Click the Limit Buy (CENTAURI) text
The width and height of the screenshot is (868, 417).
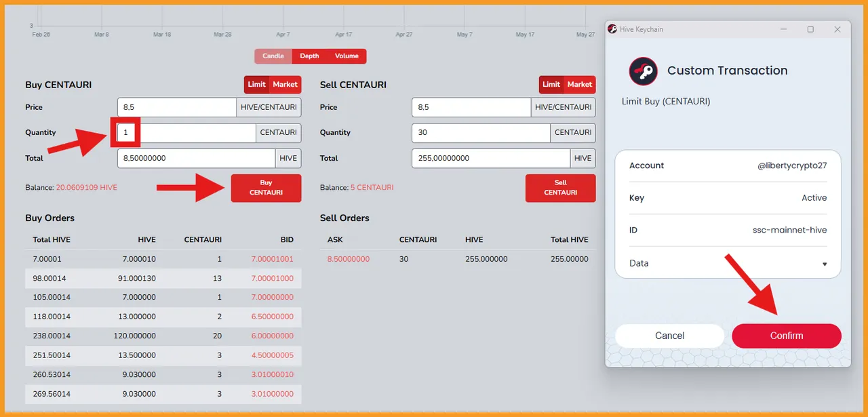tap(666, 102)
